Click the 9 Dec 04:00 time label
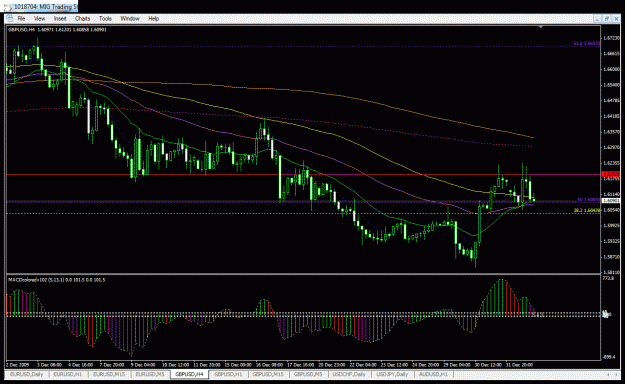The image size is (625, 384). pyautogui.click(x=142, y=364)
